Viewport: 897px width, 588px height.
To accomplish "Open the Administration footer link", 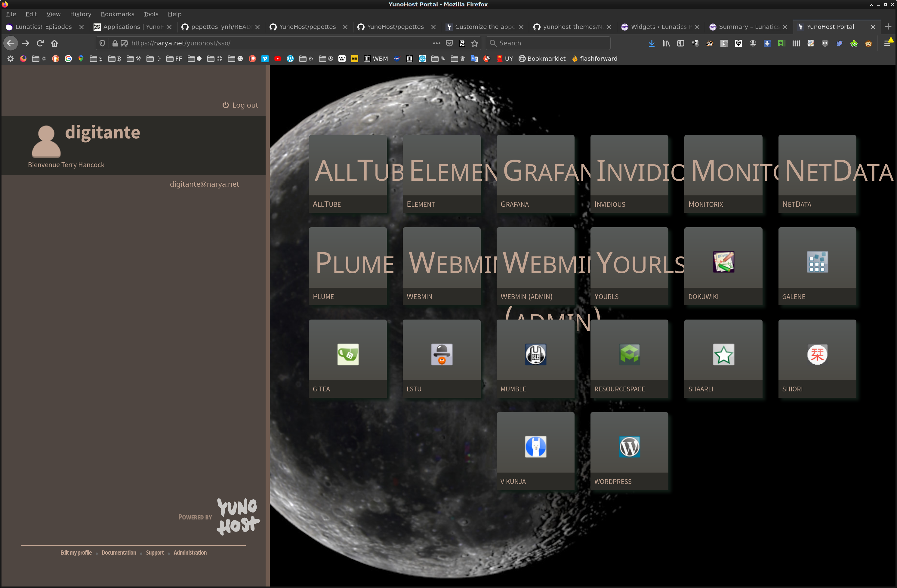I will 190,553.
